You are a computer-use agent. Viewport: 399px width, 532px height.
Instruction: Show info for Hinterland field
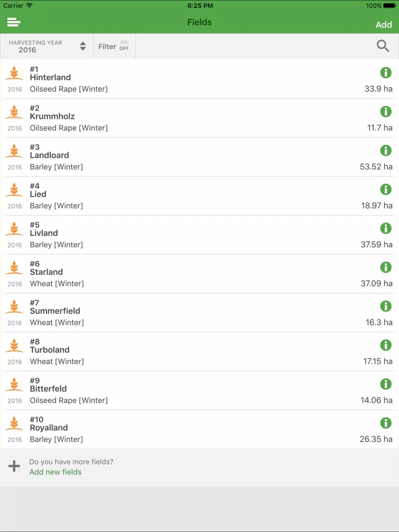[x=386, y=73]
